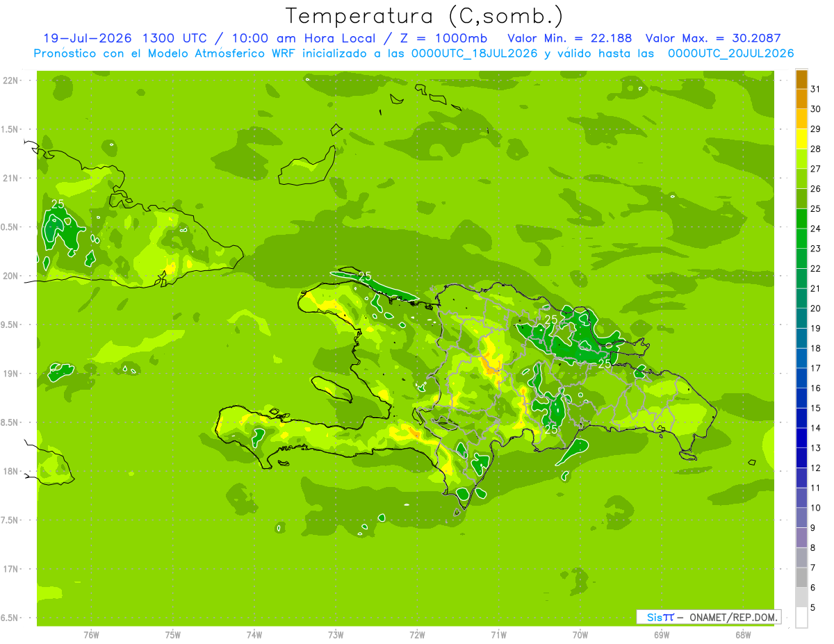
Task: Pick the color bar segment between 26 and 27
Action: point(801,179)
